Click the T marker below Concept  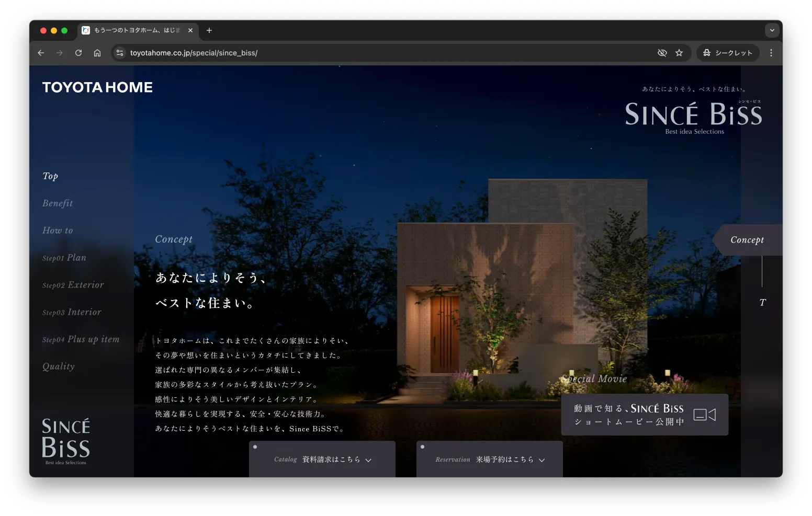762,303
